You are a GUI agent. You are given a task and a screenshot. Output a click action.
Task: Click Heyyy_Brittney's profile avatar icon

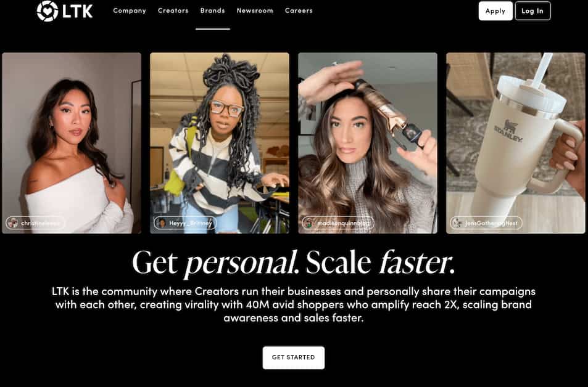coord(162,223)
